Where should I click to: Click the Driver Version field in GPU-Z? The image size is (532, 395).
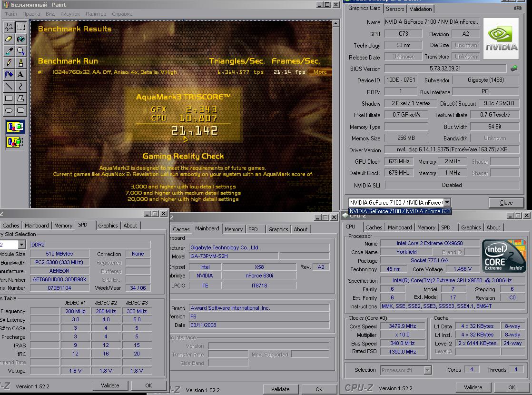pos(452,149)
